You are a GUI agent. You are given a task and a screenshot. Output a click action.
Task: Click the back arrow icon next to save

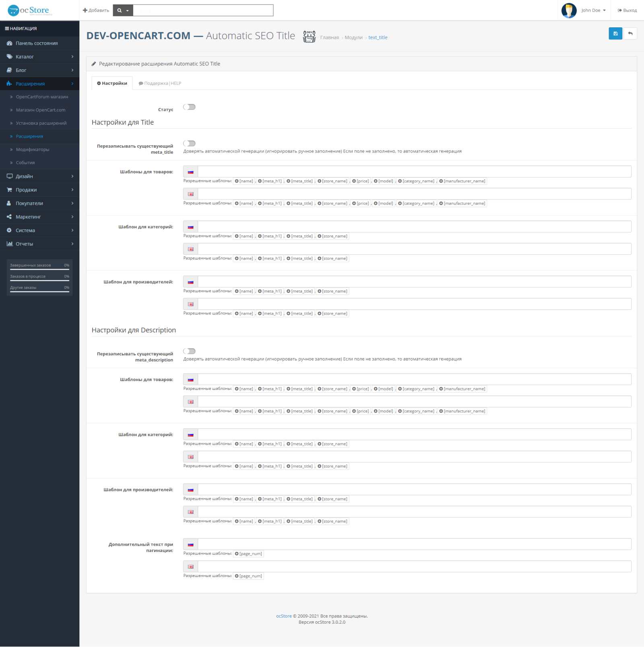click(630, 34)
